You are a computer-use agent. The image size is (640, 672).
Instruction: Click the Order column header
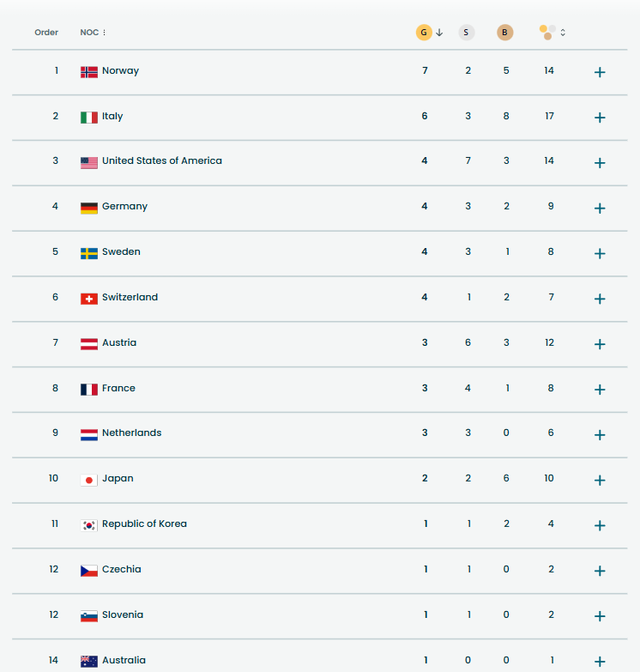tap(47, 33)
